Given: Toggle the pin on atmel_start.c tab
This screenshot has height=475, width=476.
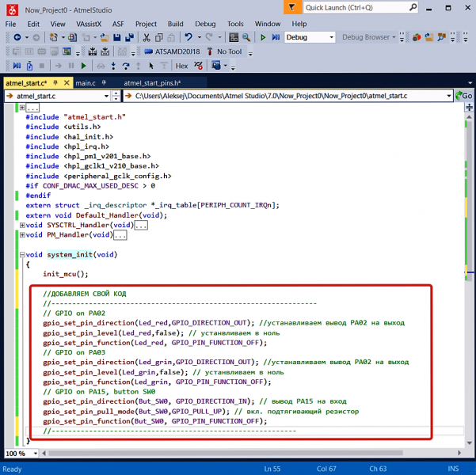Looking at the screenshot, I should (x=55, y=82).
